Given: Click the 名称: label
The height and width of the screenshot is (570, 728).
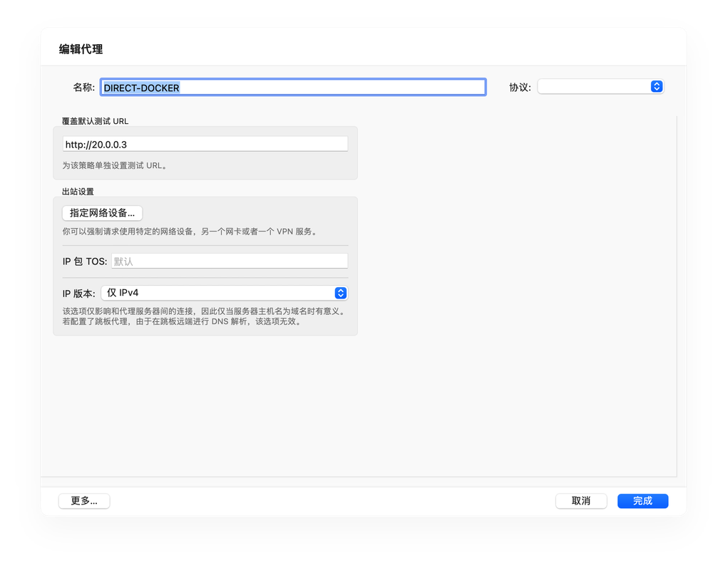Looking at the screenshot, I should tap(83, 87).
